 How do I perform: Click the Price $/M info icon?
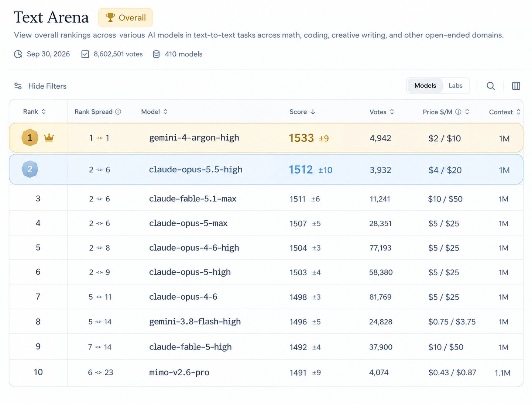point(458,111)
